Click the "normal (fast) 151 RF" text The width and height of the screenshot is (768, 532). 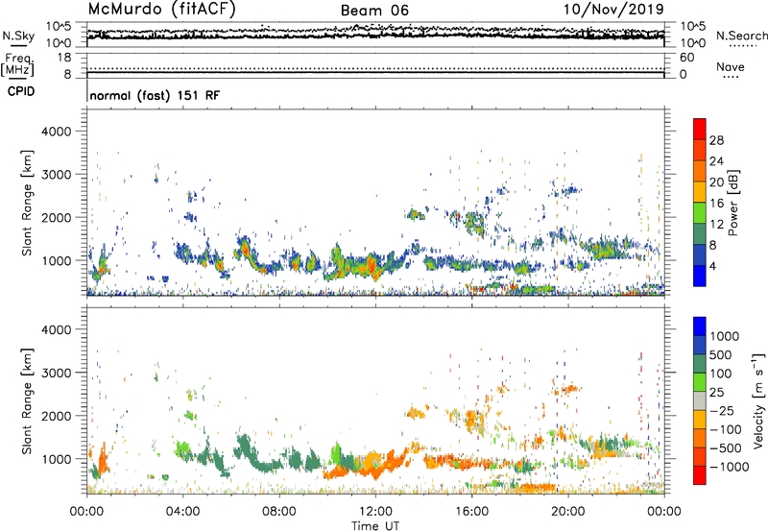(155, 95)
